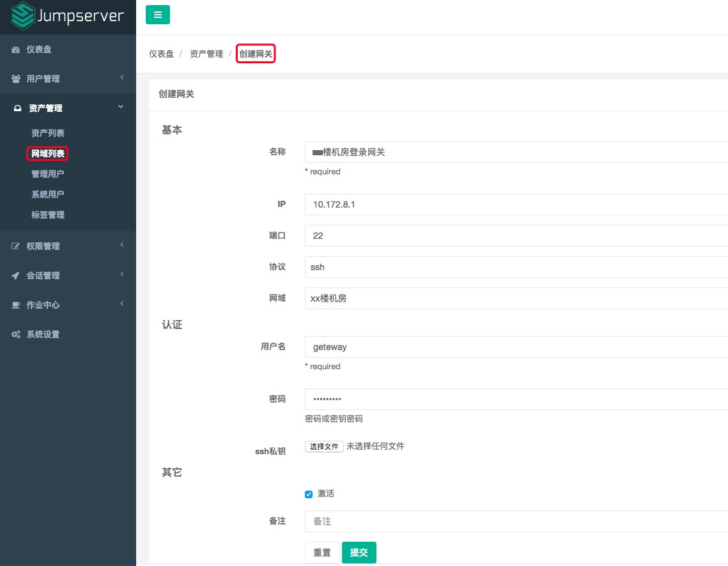This screenshot has height=566, width=728.
Task: Click 用户管理 sidebar label
Action: 43,79
